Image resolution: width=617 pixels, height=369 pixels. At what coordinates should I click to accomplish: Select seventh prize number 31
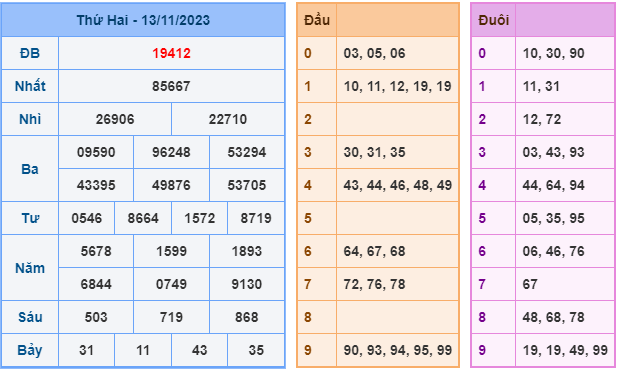pyautogui.click(x=87, y=350)
